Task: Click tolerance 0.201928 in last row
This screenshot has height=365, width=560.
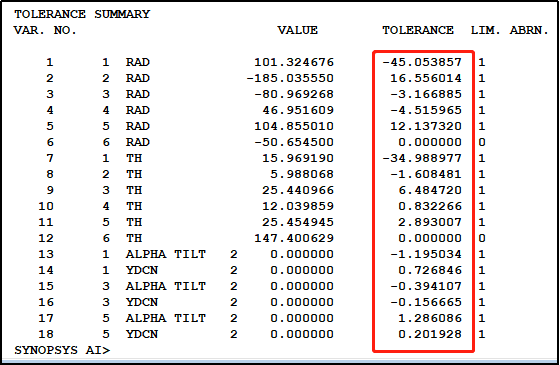Action: coord(430,334)
